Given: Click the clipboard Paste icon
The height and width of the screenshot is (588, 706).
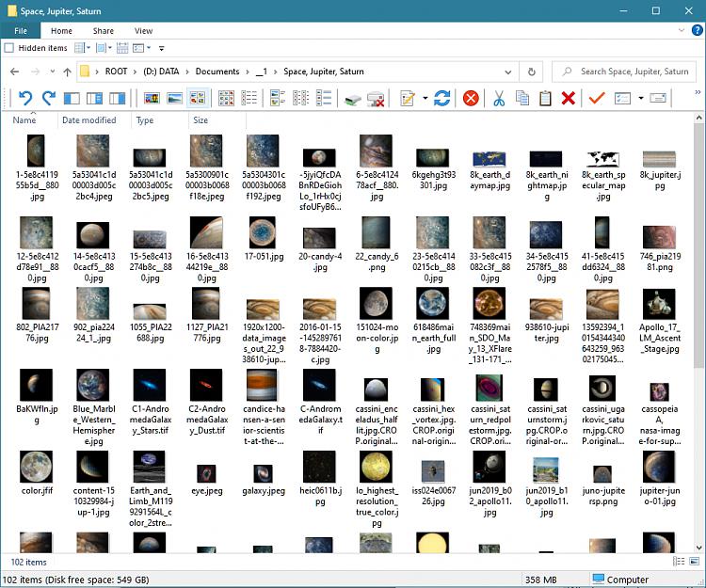Looking at the screenshot, I should pyautogui.click(x=545, y=98).
